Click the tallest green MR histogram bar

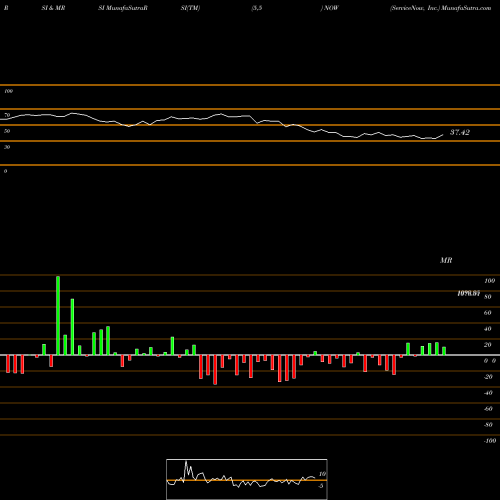coord(58,316)
